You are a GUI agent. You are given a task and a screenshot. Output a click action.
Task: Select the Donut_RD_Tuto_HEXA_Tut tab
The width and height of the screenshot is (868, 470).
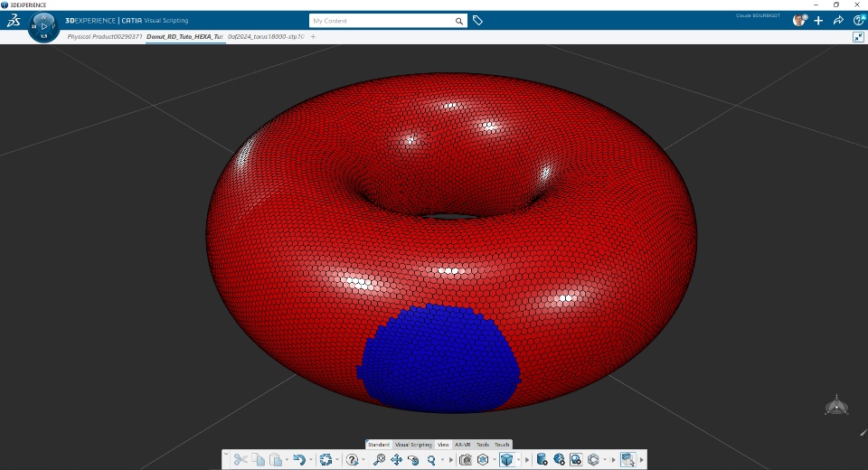[x=184, y=36]
